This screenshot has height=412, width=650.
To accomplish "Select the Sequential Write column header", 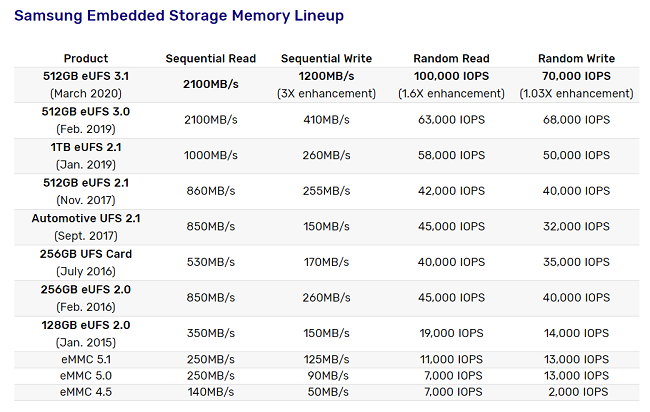I will coord(326,58).
